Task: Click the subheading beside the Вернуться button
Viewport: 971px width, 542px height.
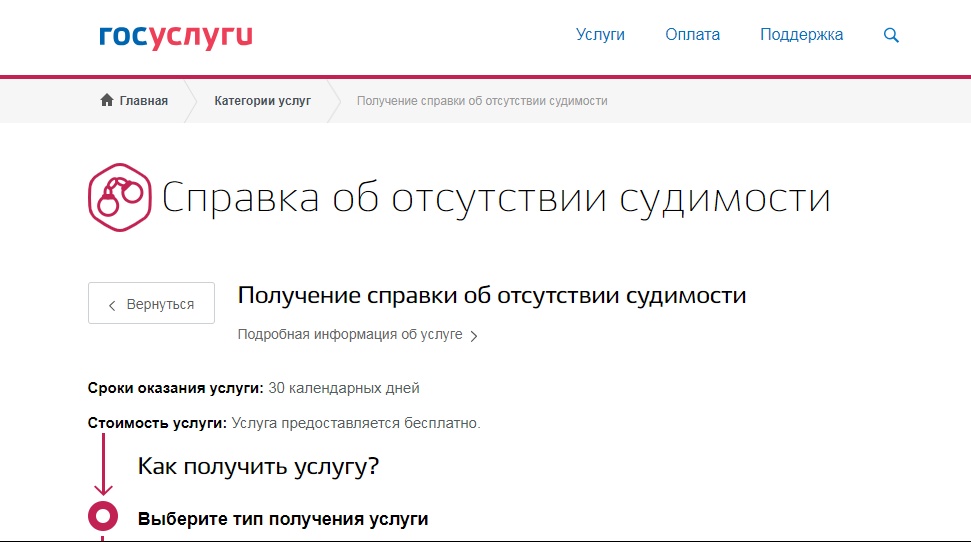Action: (x=492, y=296)
